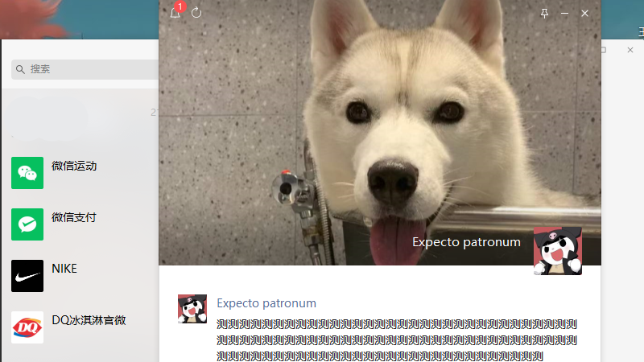Open the 微信支付 green avatar icon
This screenshot has width=644, height=362.
(27, 224)
